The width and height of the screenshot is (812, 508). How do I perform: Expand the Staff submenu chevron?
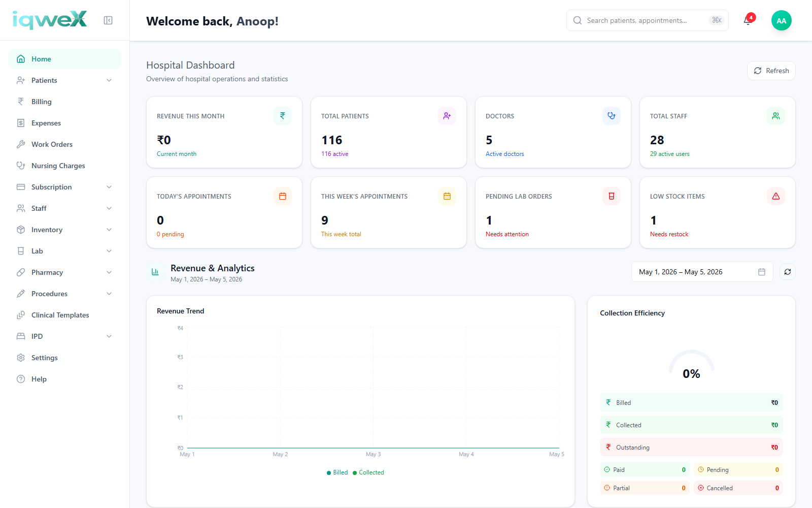point(109,208)
